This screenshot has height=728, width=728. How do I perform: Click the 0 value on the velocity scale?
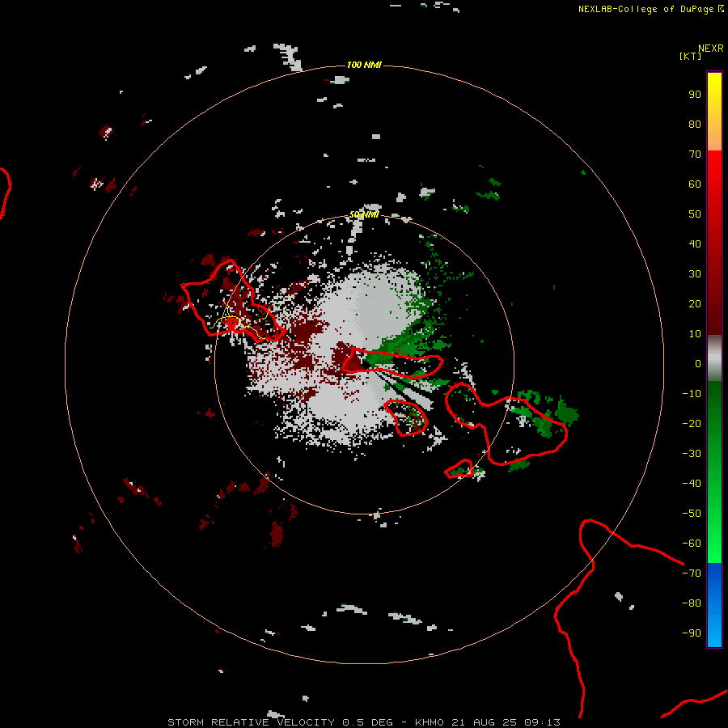tap(698, 363)
